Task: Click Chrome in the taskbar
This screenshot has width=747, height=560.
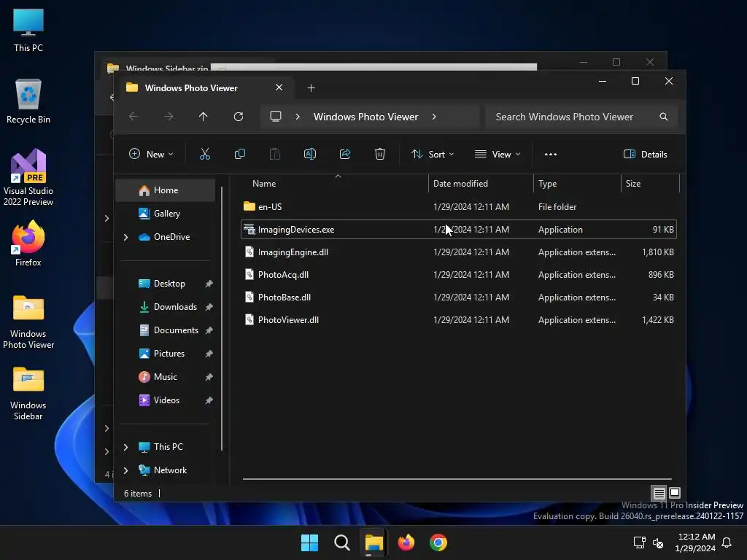Action: (x=438, y=542)
